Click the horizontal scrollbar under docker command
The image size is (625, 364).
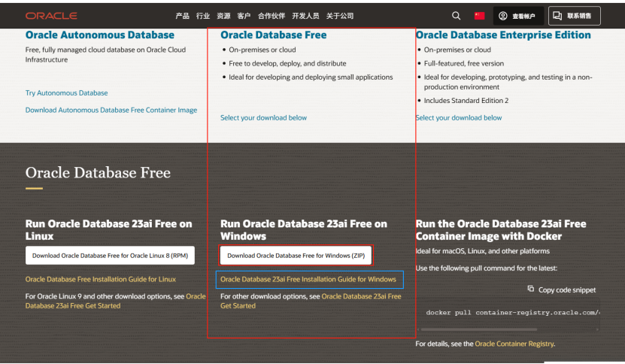(x=478, y=329)
